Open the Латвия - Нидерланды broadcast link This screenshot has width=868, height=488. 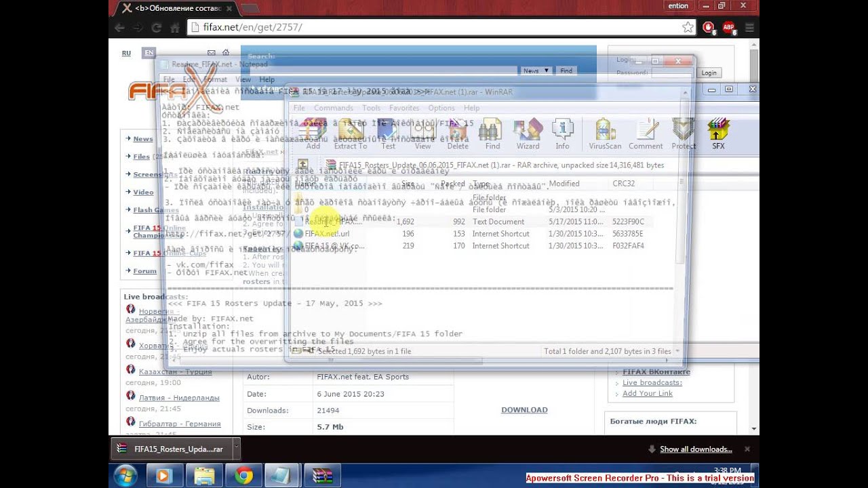[x=180, y=398]
